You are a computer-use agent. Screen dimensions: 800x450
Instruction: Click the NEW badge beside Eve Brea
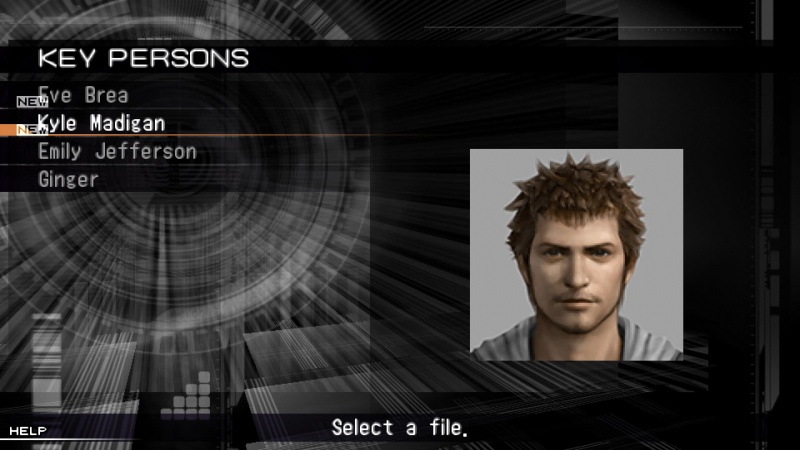32,102
